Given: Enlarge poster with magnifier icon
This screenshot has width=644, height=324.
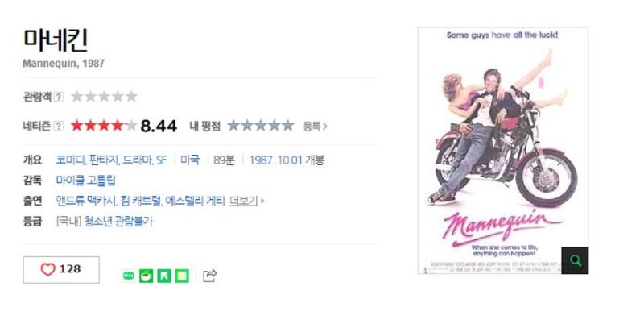Looking at the screenshot, I should click(575, 260).
